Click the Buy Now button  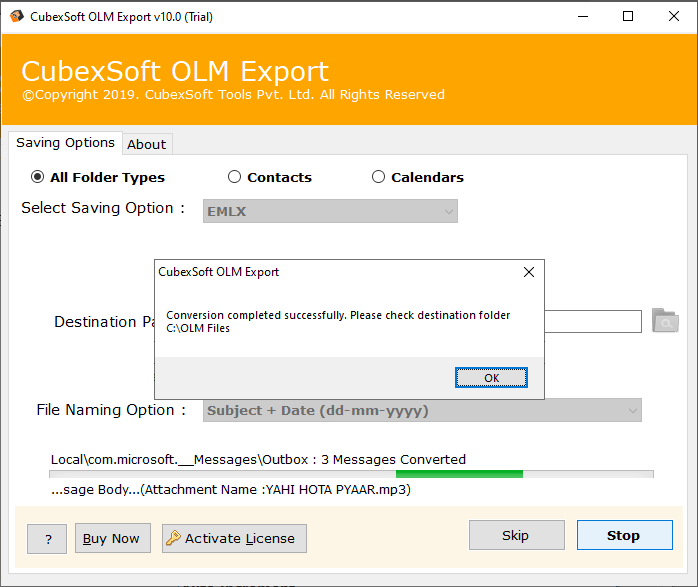[x=113, y=538]
